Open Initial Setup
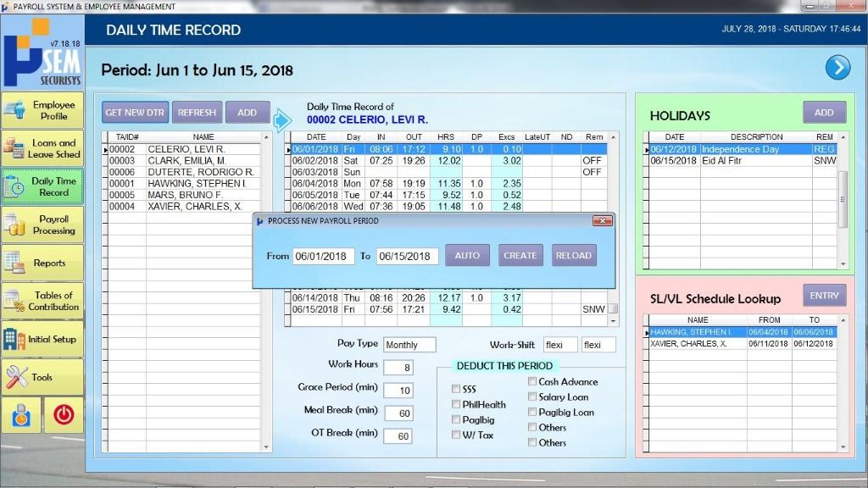 (42, 339)
